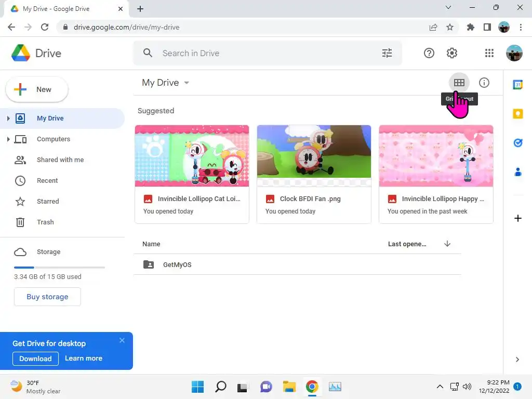Get add-ons with the plus icon

pyautogui.click(x=518, y=218)
